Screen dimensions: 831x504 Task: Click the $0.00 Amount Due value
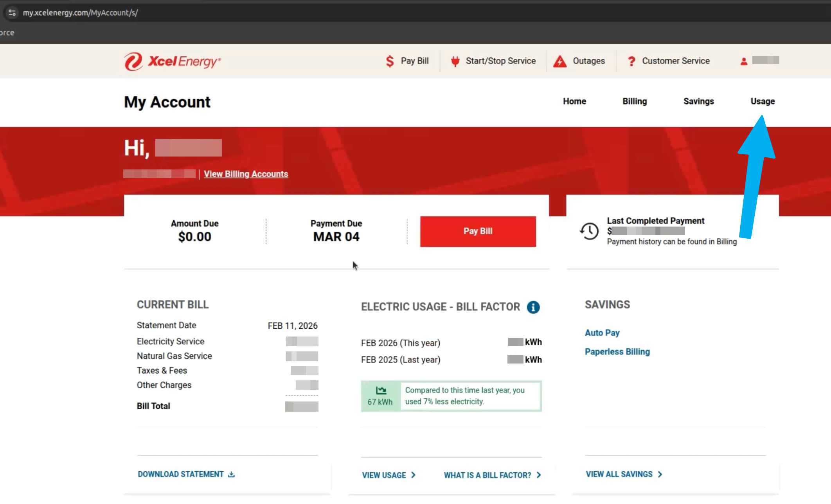[194, 237]
